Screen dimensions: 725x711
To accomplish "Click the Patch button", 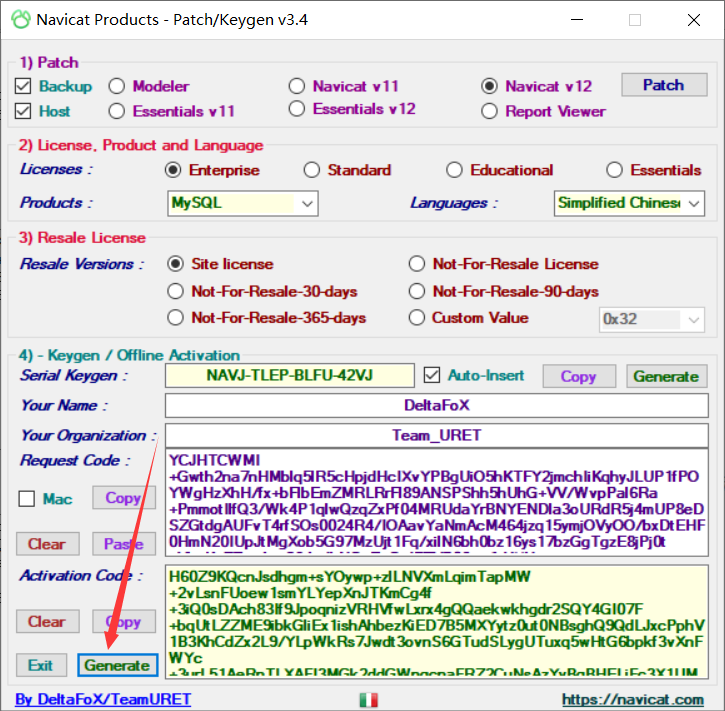I will [x=664, y=85].
